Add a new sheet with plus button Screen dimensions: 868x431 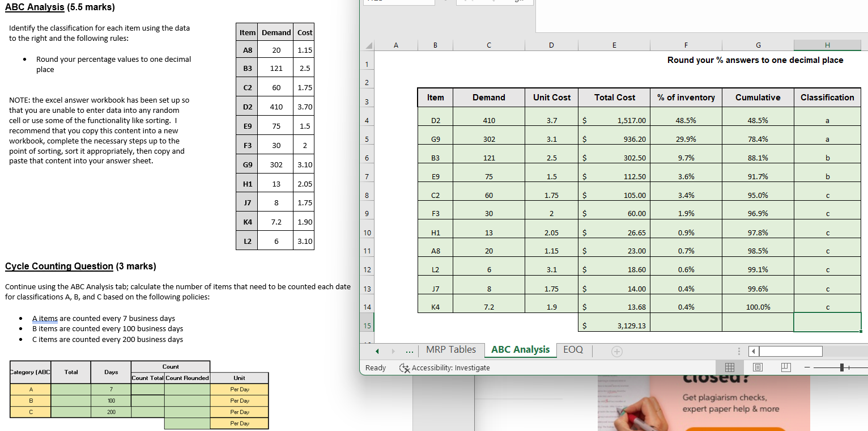[x=616, y=351]
